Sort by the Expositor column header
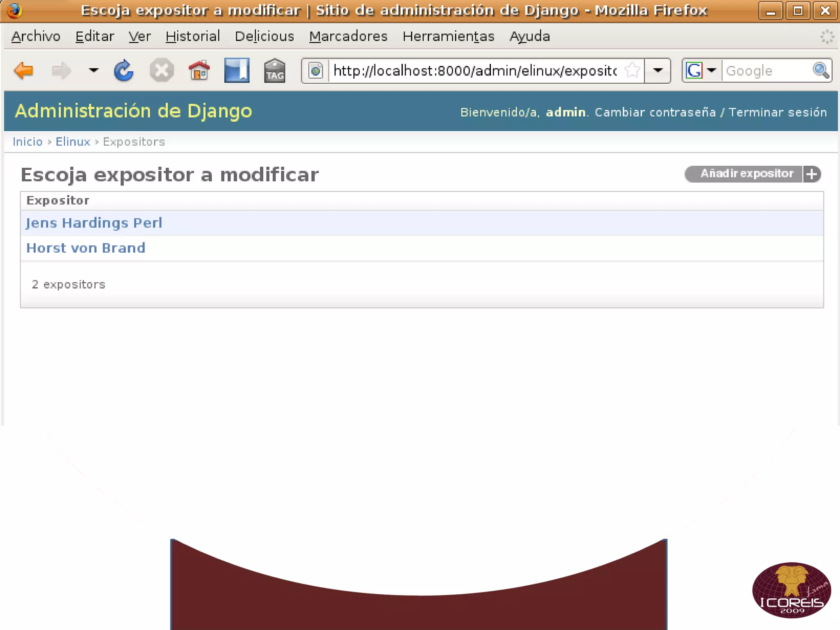 coord(58,201)
